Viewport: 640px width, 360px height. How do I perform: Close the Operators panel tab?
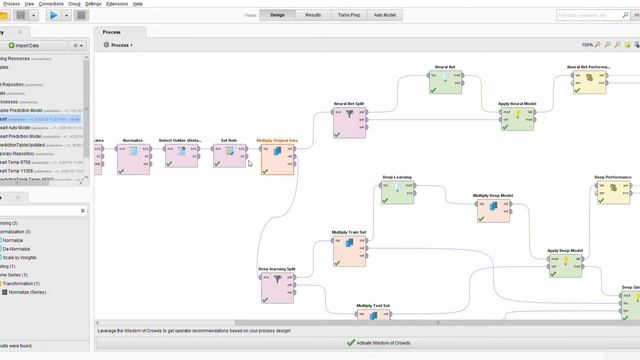click(18, 197)
